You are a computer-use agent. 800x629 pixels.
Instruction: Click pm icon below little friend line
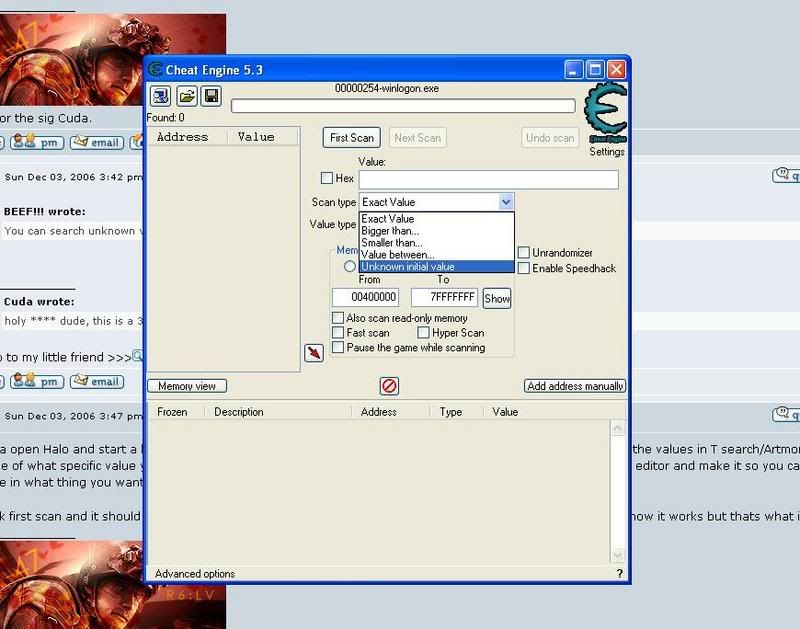pyautogui.click(x=37, y=381)
